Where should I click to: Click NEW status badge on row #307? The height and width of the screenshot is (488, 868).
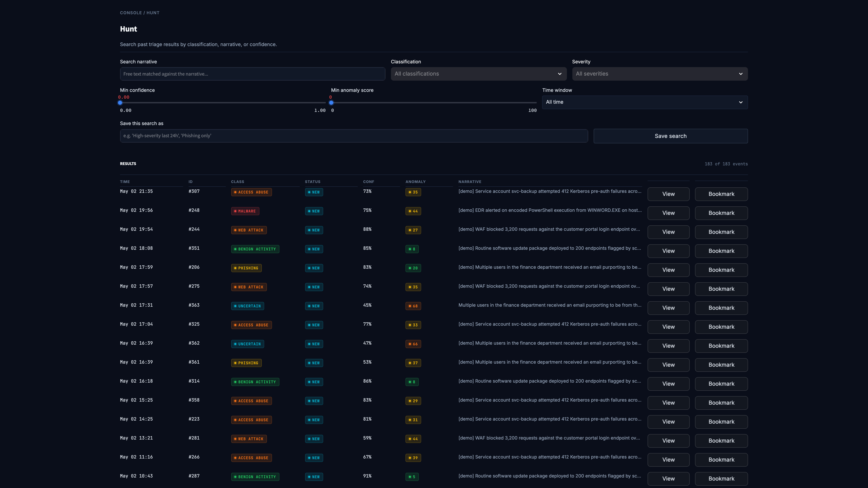pyautogui.click(x=314, y=192)
